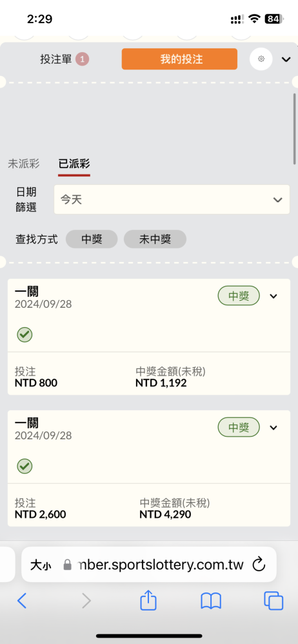Filter by 未中獎 non-winning bets

pos(155,239)
